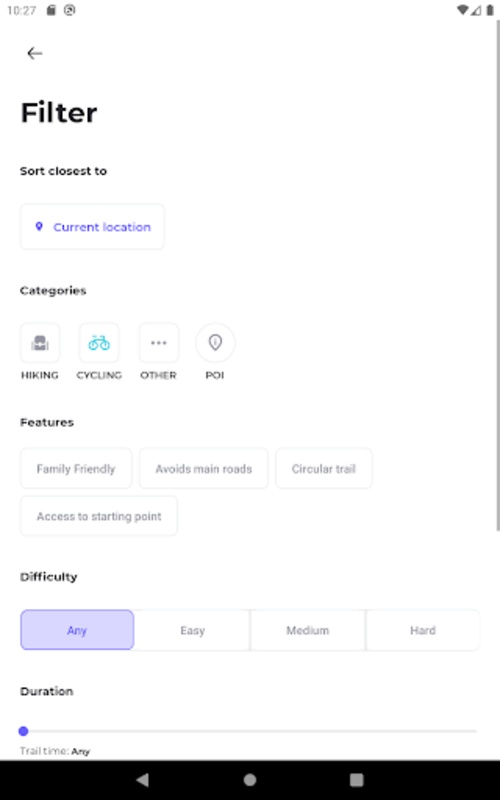This screenshot has width=500, height=800.
Task: Enable the Avoids main roads filter
Action: click(x=204, y=468)
